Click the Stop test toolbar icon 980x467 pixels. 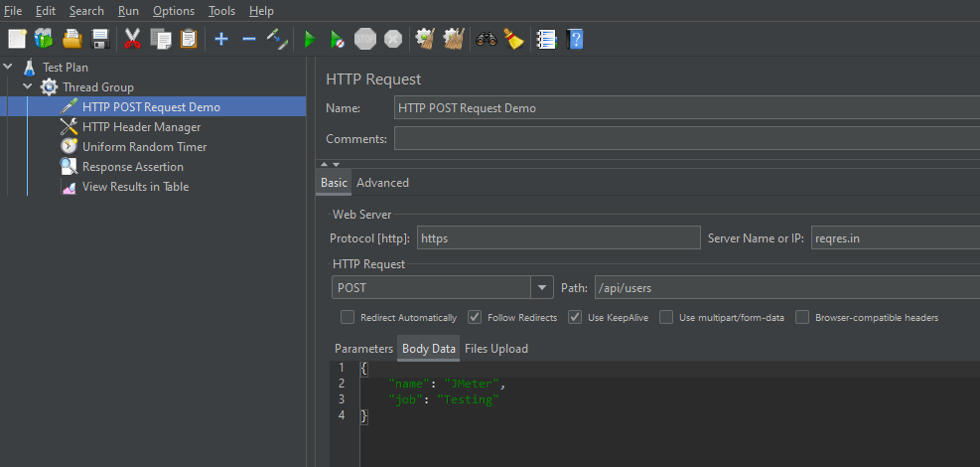click(365, 39)
